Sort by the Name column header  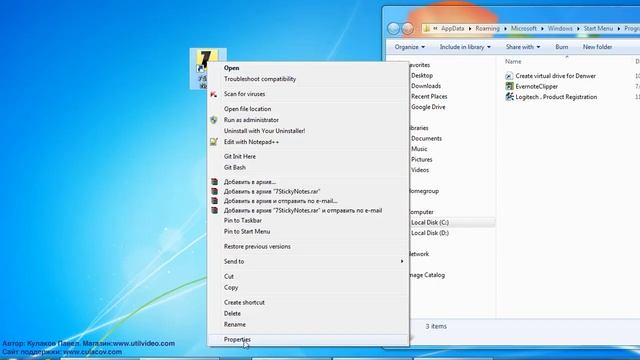513,61
